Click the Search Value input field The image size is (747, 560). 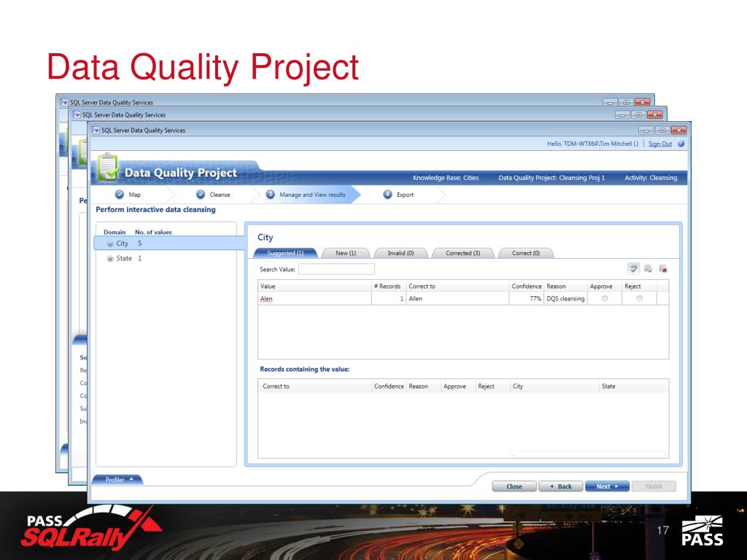[x=336, y=269]
